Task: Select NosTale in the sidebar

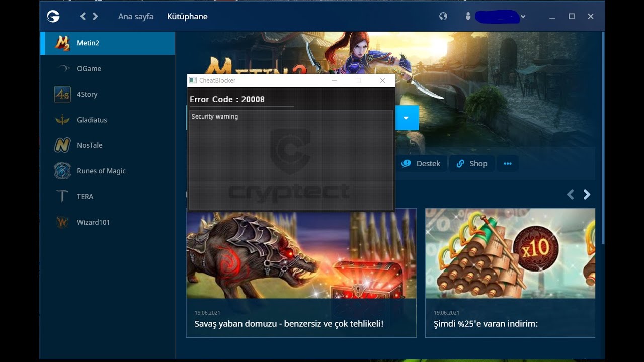Action: [108, 145]
